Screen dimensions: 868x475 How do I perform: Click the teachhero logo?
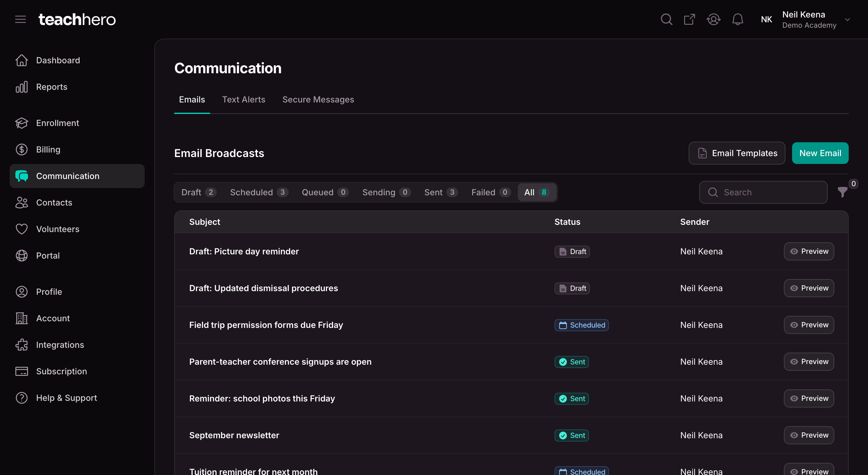tap(77, 19)
